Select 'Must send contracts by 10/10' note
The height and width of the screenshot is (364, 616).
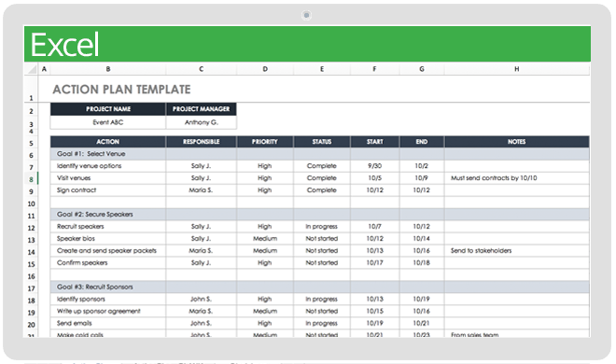[x=517, y=178]
